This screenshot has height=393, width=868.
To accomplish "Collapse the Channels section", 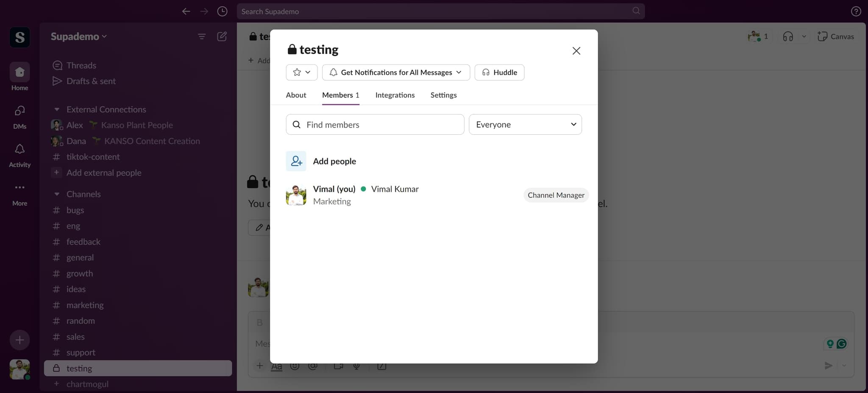I will pos(57,194).
